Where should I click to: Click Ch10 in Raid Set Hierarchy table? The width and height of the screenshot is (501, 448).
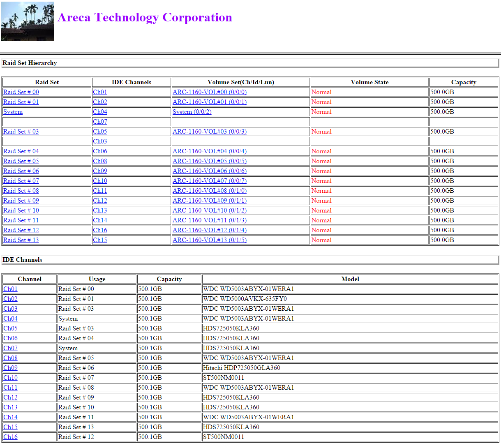point(100,181)
